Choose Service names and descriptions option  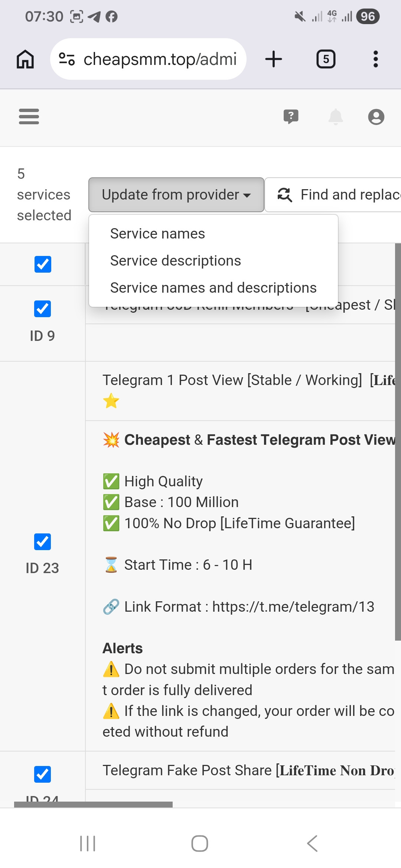(213, 288)
